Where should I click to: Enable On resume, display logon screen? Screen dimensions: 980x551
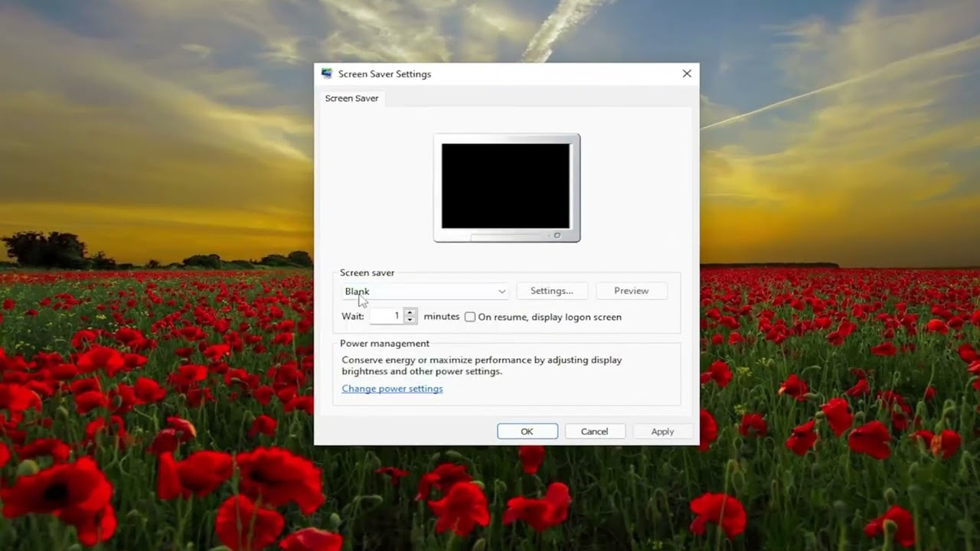(470, 317)
